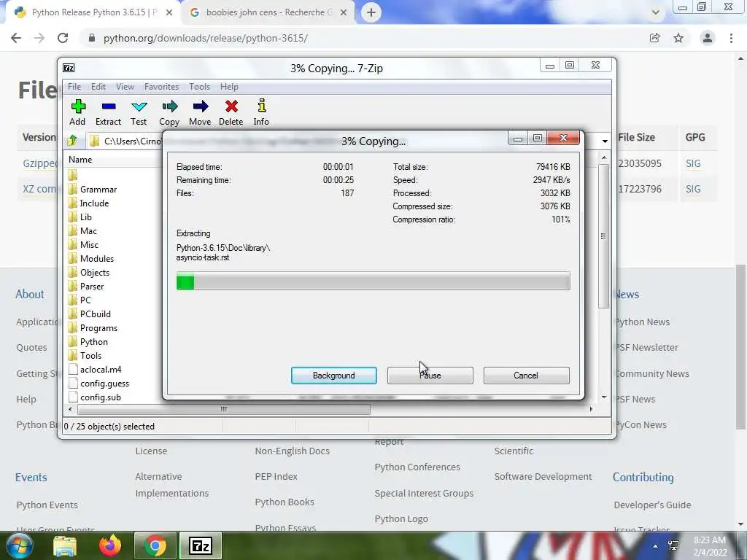Open the Software Development link
Screen dimensions: 747x560
pyautogui.click(x=543, y=476)
